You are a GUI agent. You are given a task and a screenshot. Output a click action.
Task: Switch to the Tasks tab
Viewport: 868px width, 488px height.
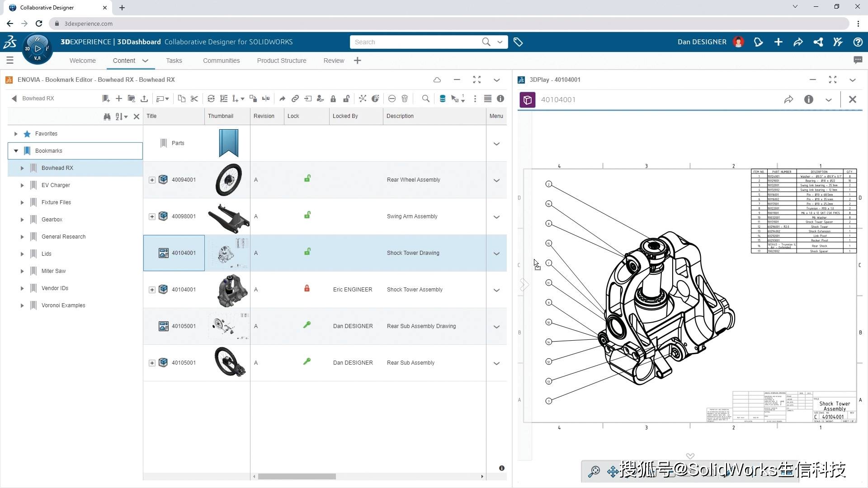pyautogui.click(x=174, y=61)
